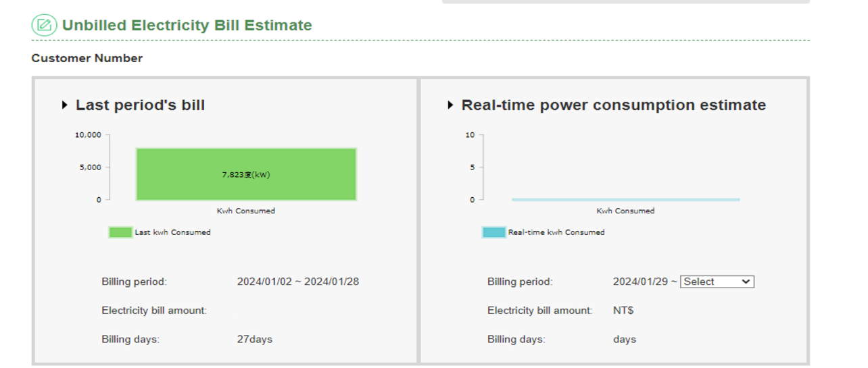Screen dimensions: 868x368
Task: Click Electricity bill amount label in the left panel
Action: tap(154, 311)
